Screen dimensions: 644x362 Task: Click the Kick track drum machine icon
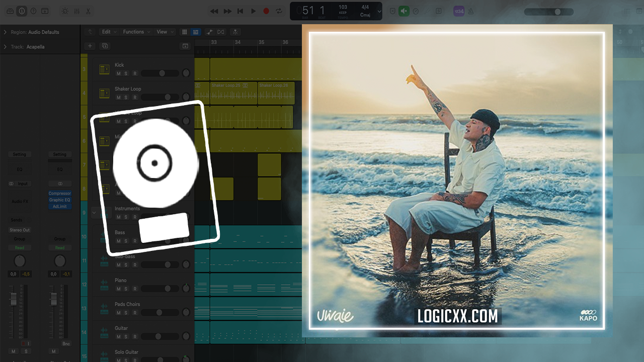[x=104, y=69]
